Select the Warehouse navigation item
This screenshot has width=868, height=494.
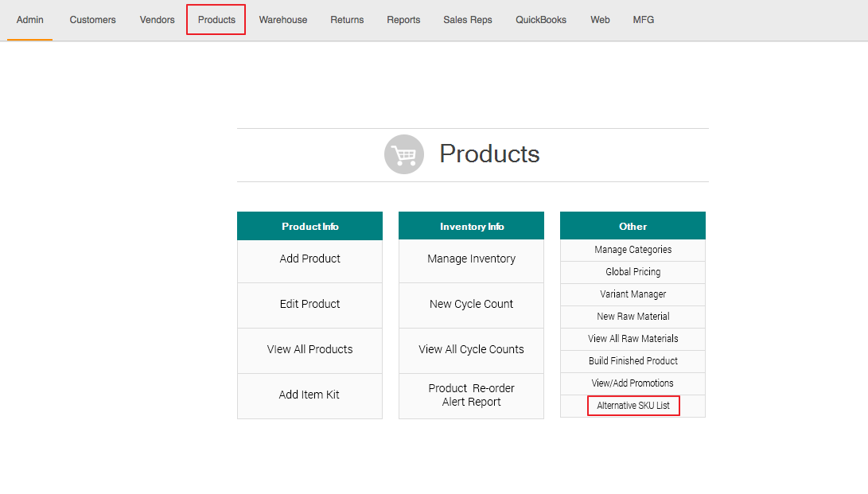tap(282, 20)
